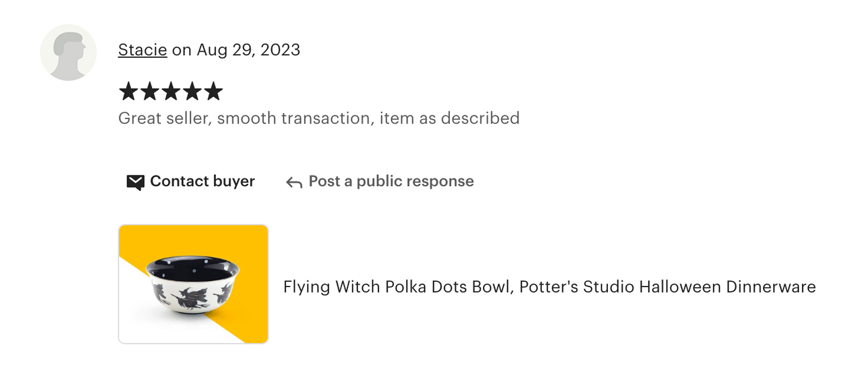Open Stacie's buyer profile link
The height and width of the screenshot is (382, 868).
tap(142, 50)
